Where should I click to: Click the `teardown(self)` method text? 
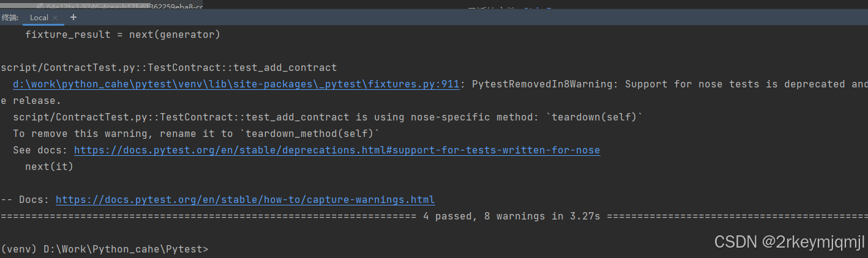pos(594,117)
